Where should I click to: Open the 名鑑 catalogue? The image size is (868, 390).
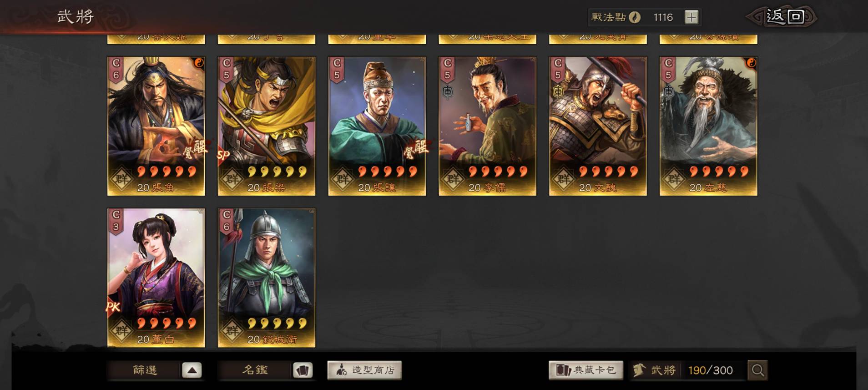pos(255,370)
